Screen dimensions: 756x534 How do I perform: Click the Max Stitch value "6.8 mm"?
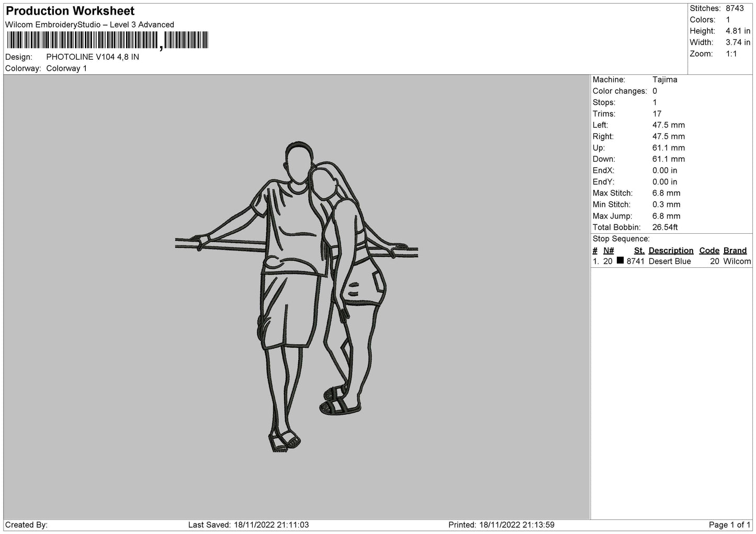click(x=667, y=194)
